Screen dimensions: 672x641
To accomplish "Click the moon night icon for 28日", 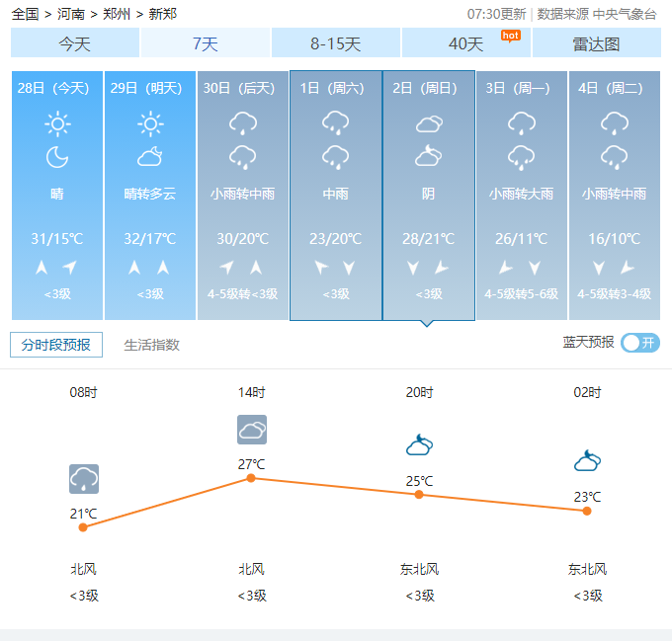I will point(57,157).
